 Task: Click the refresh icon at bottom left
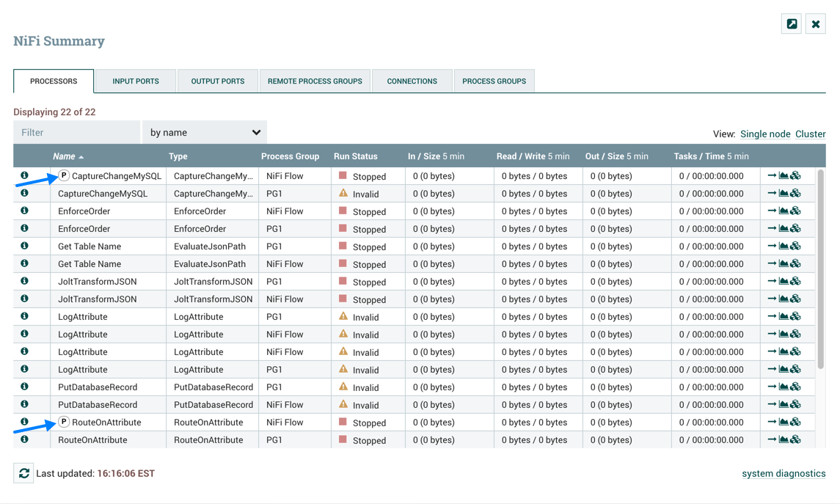pos(23,473)
